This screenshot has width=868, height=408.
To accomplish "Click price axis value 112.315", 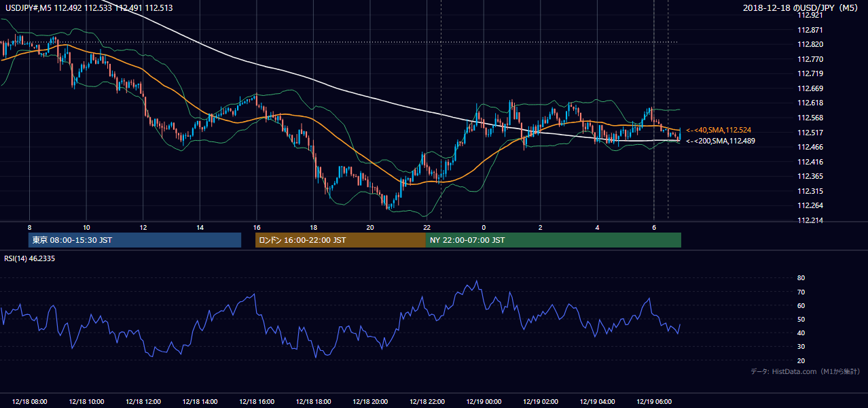I will tap(811, 191).
